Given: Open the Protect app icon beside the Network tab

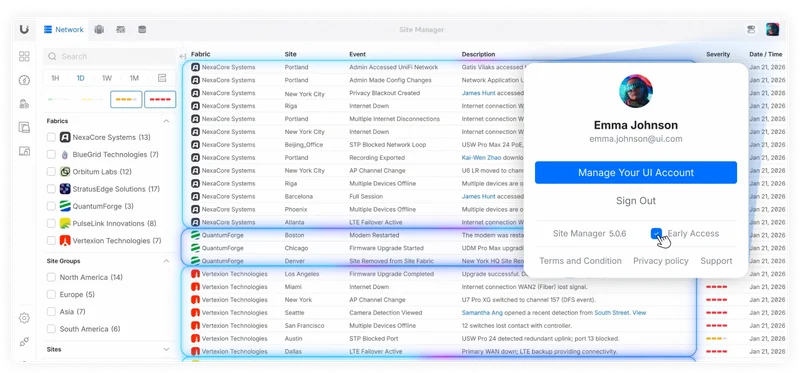Looking at the screenshot, I should [99, 30].
